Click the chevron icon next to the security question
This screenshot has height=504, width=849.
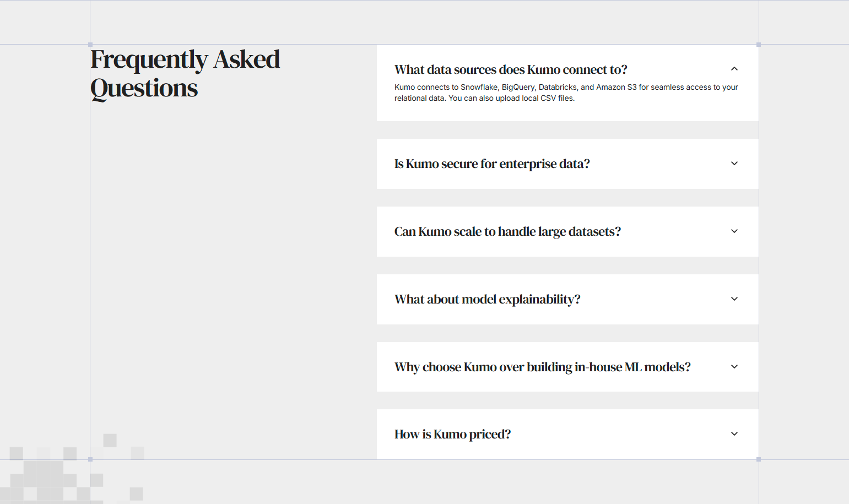(734, 164)
